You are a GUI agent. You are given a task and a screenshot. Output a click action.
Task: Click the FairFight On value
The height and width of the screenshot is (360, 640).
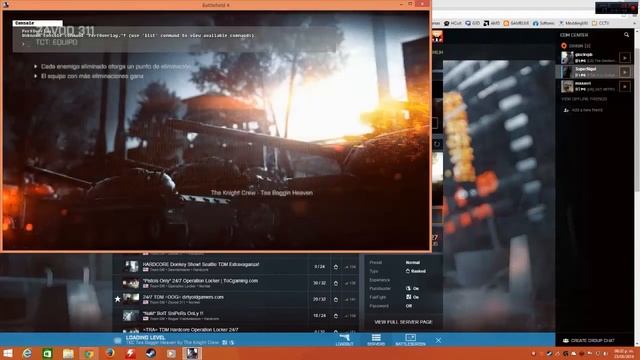pyautogui.click(x=412, y=297)
